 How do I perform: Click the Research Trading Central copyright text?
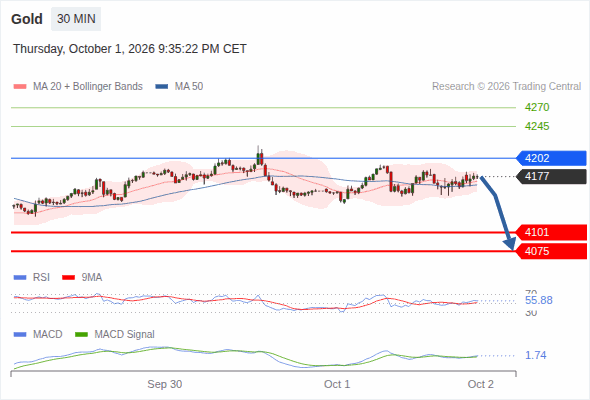(x=506, y=87)
